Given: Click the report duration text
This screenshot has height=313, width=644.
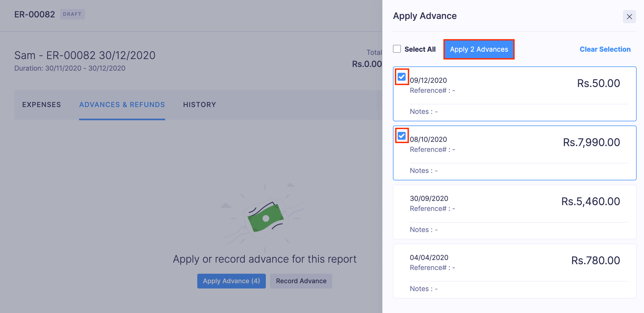Looking at the screenshot, I should click(x=70, y=68).
